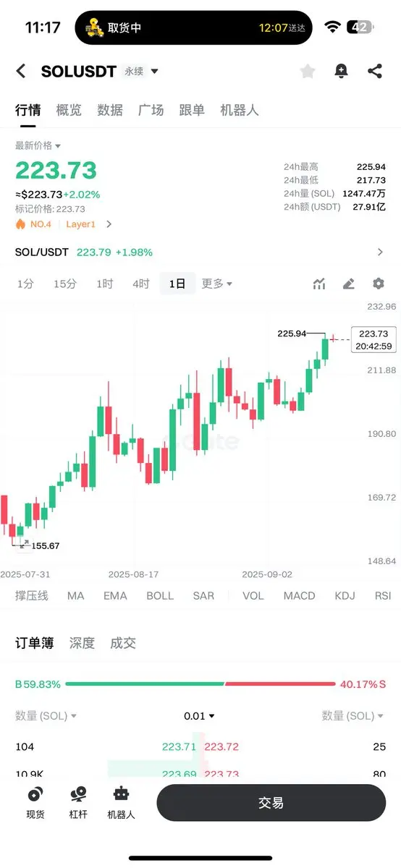Toggle the MACD indicator
Image resolution: width=401 pixels, height=868 pixels.
[x=299, y=596]
